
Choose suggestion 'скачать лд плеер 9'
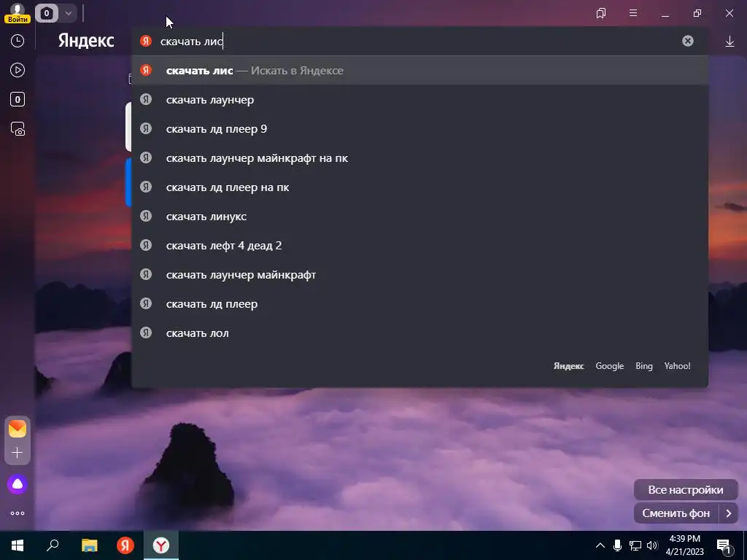point(419,129)
